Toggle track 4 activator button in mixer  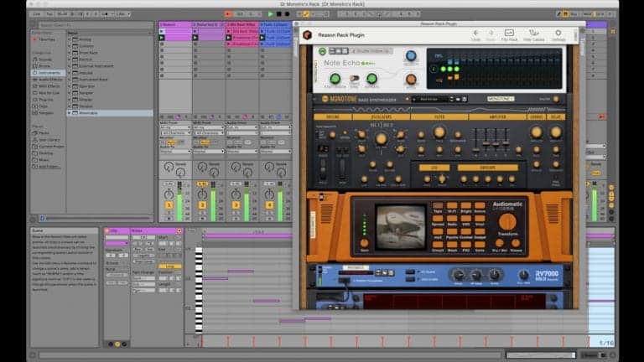point(269,204)
